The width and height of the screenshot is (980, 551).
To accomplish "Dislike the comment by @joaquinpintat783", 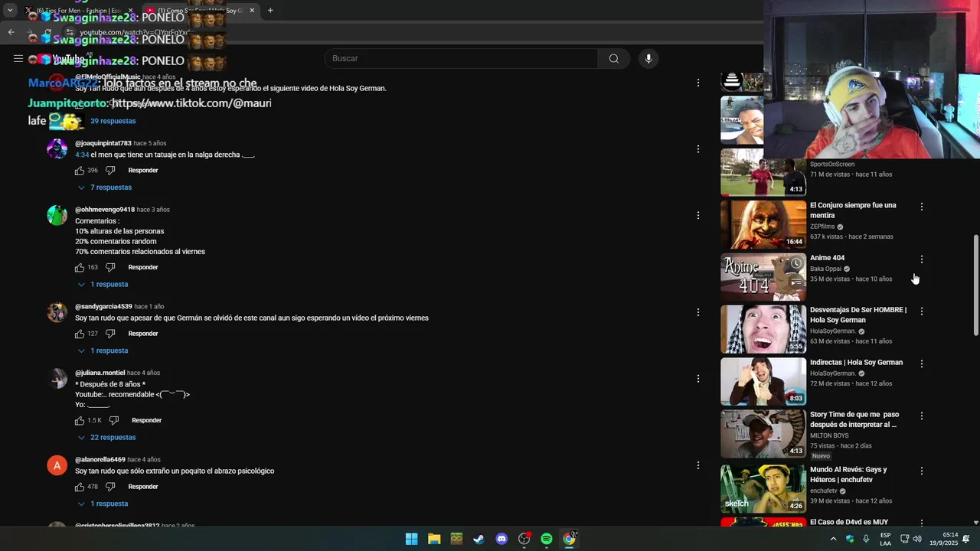I will pos(110,171).
